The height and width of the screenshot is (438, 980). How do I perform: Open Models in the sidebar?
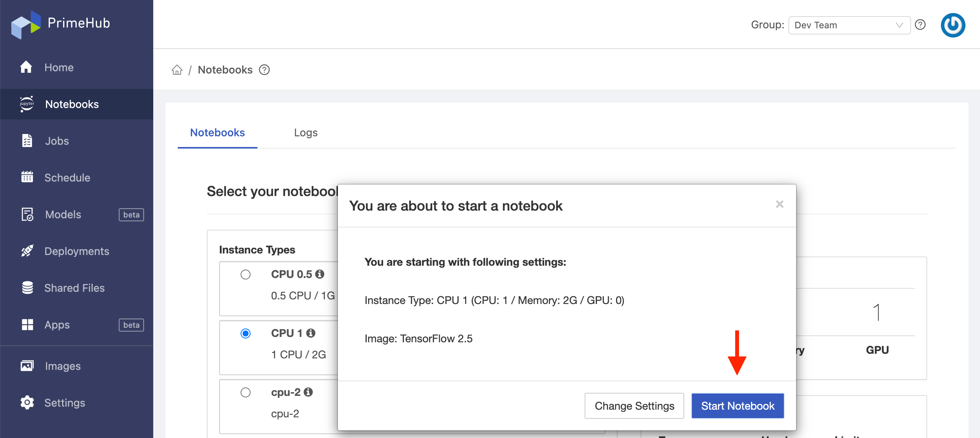coord(77,214)
